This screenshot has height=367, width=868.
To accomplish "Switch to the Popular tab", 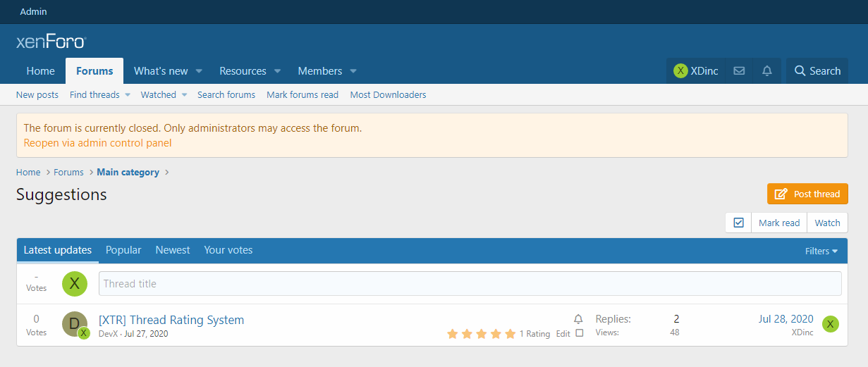I will point(123,250).
